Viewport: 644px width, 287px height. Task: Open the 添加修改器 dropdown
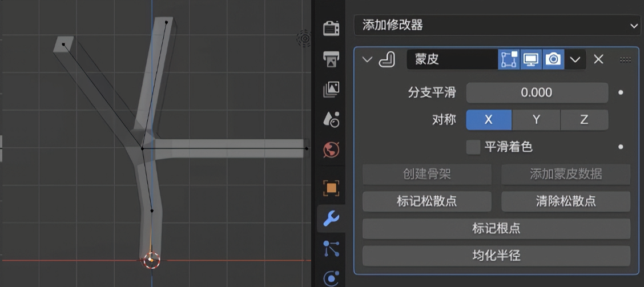pos(497,26)
